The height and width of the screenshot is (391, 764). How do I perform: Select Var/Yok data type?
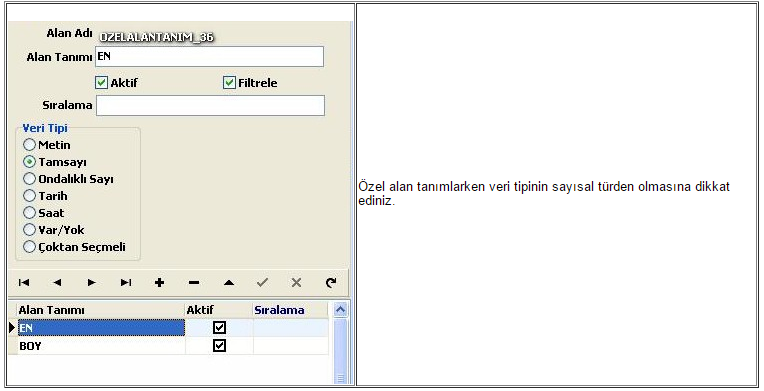pyautogui.click(x=30, y=230)
